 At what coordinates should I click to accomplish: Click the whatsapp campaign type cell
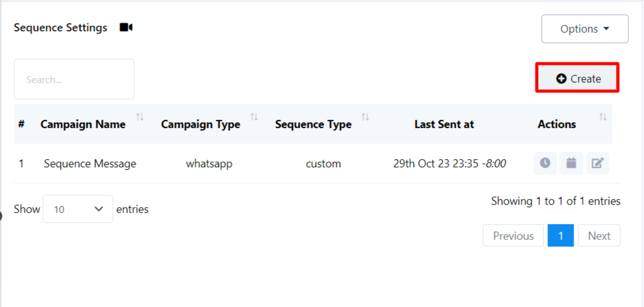pos(208,164)
